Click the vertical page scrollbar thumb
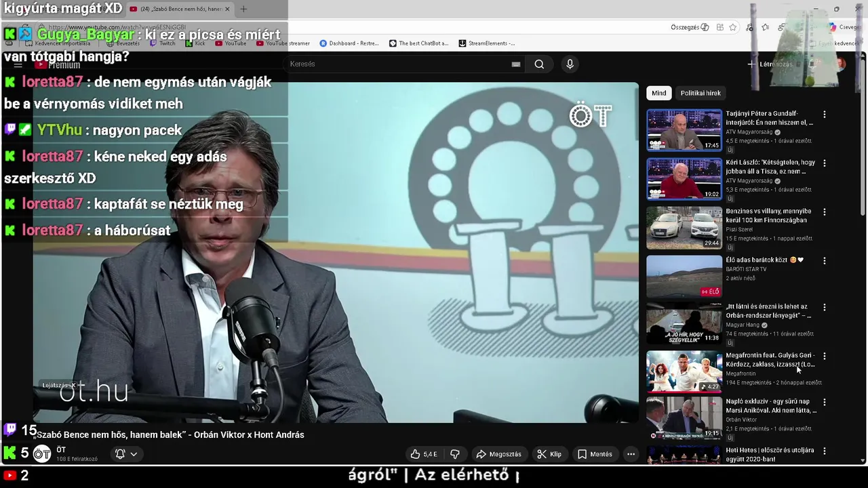The height and width of the screenshot is (488, 868). click(863, 139)
